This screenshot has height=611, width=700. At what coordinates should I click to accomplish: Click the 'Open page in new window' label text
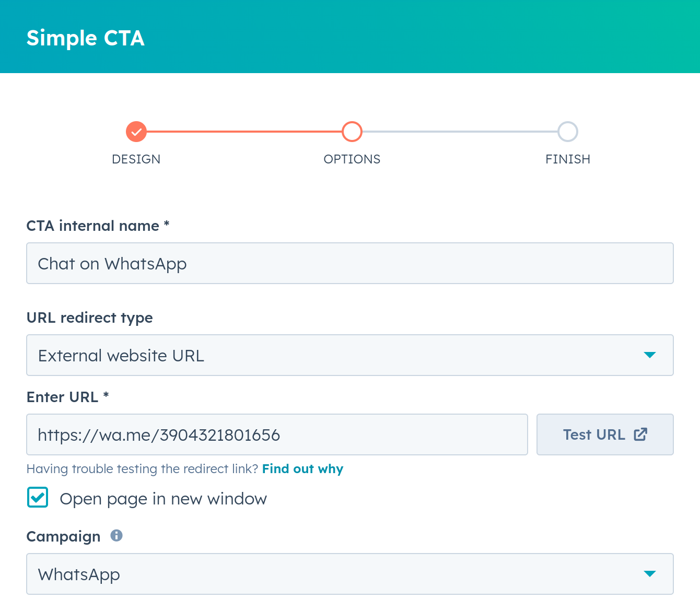[163, 499]
